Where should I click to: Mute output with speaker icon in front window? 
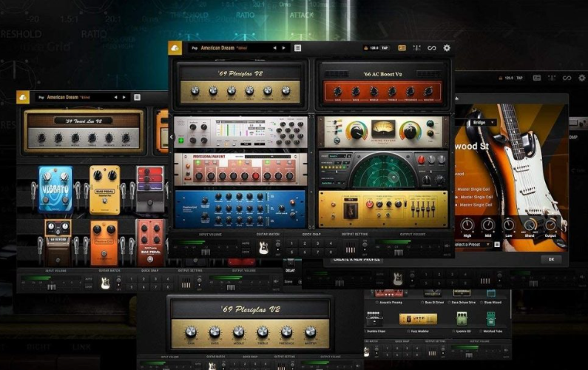click(447, 246)
